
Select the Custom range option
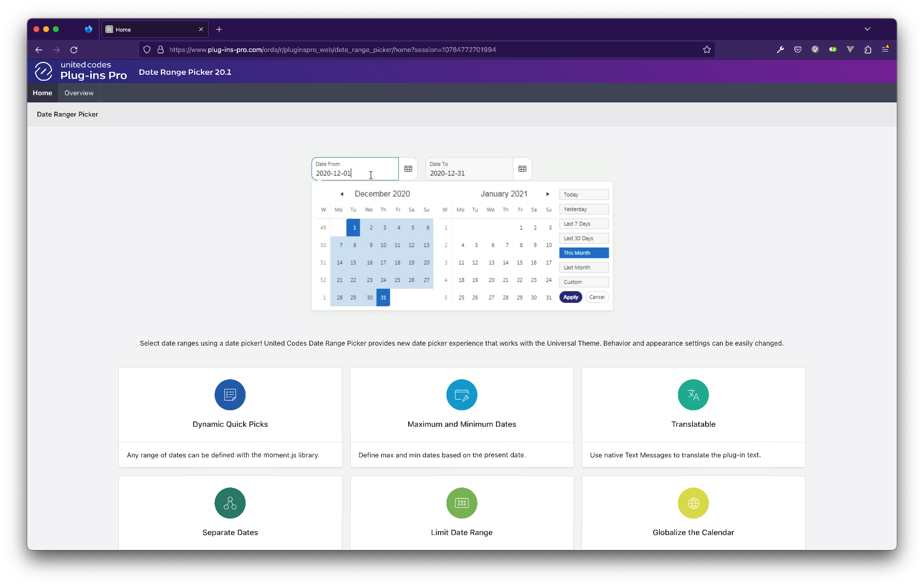coord(584,282)
